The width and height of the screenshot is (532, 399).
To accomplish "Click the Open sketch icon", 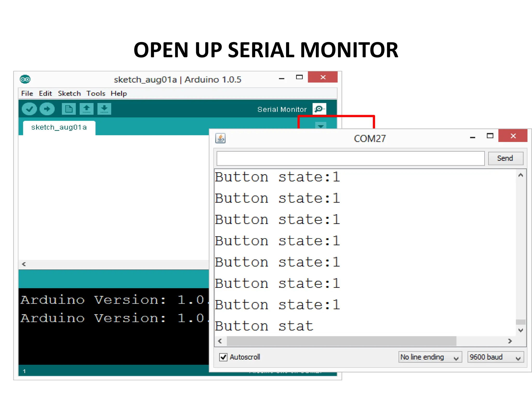I will pos(87,109).
